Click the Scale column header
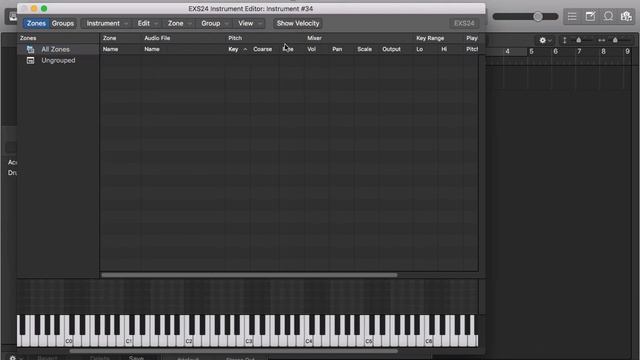 coord(364,49)
